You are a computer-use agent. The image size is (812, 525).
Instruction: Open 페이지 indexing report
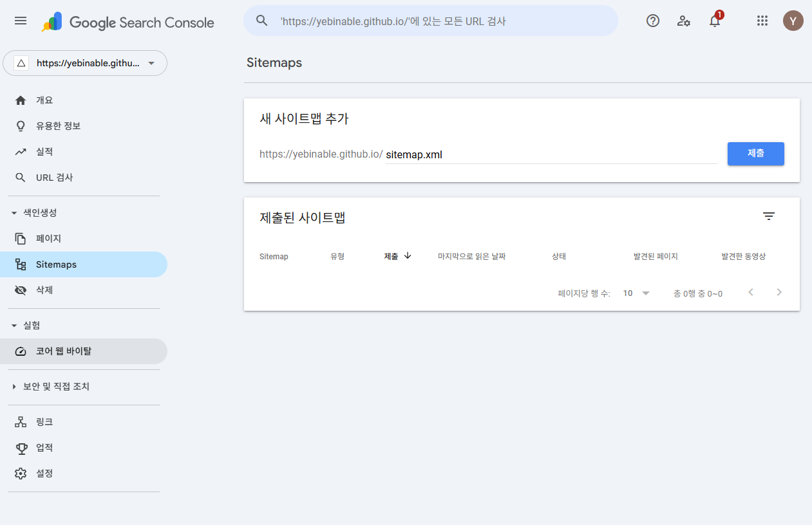[84, 239]
